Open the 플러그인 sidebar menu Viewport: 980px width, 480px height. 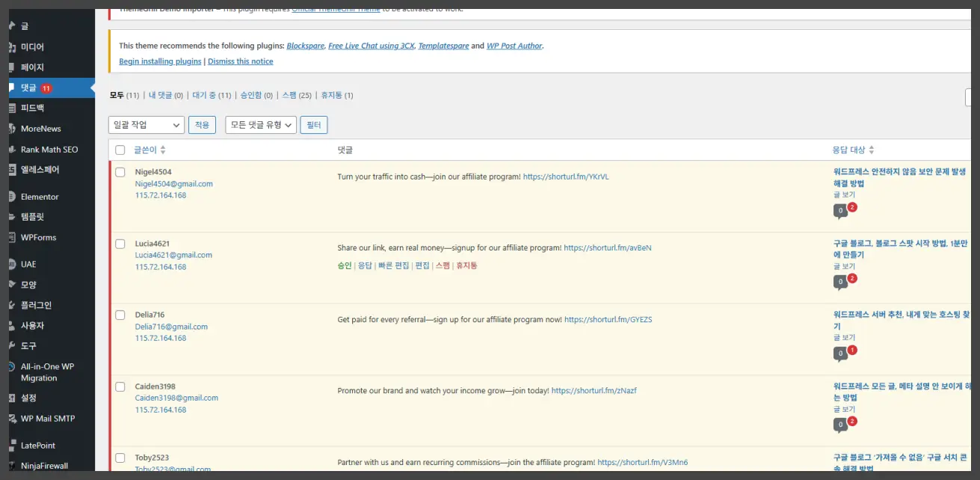click(x=36, y=305)
